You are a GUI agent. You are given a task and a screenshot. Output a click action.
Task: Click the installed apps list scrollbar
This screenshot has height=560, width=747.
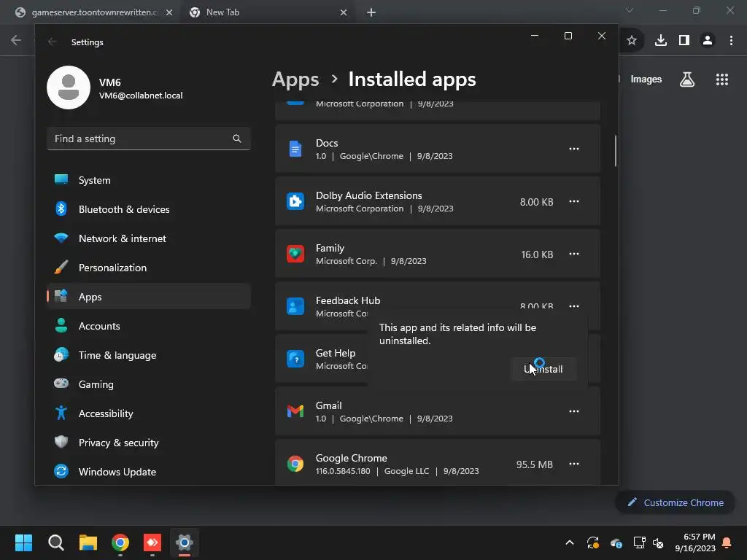tap(616, 151)
